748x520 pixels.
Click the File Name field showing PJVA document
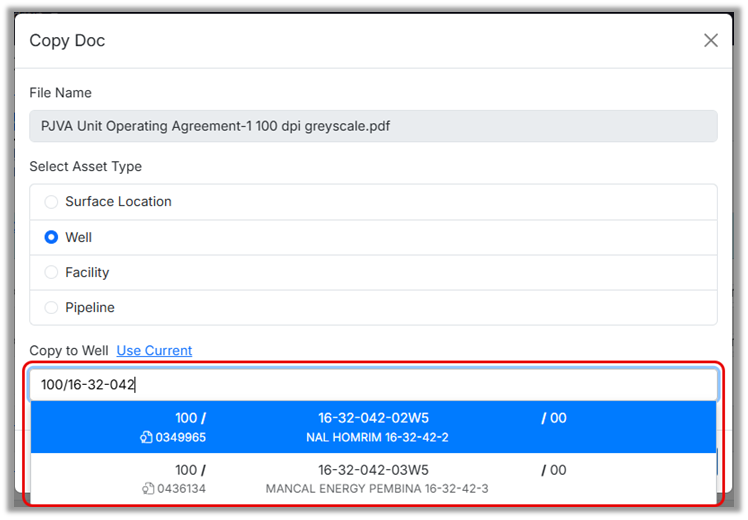pyautogui.click(x=373, y=126)
